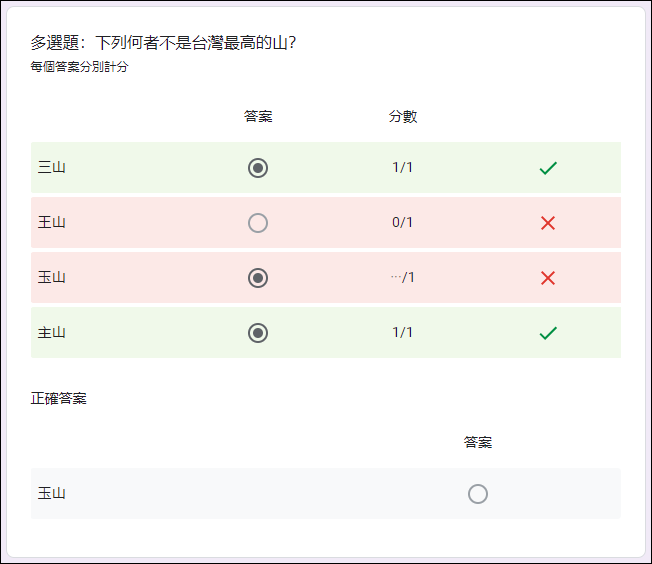Image resolution: width=652 pixels, height=564 pixels.
Task: Click the green checkmark in the 圭山 row
Action: 548,333
